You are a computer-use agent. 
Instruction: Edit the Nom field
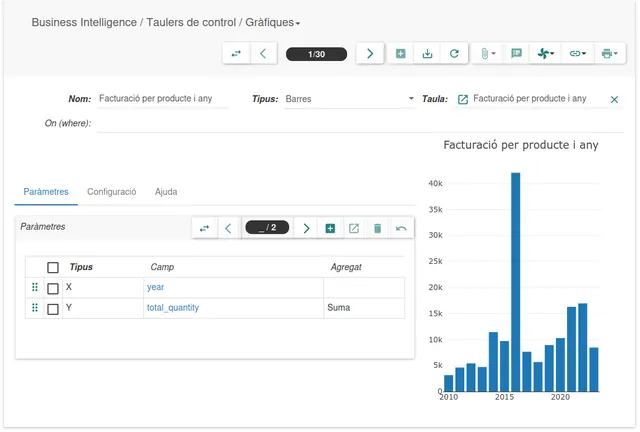pyautogui.click(x=162, y=99)
